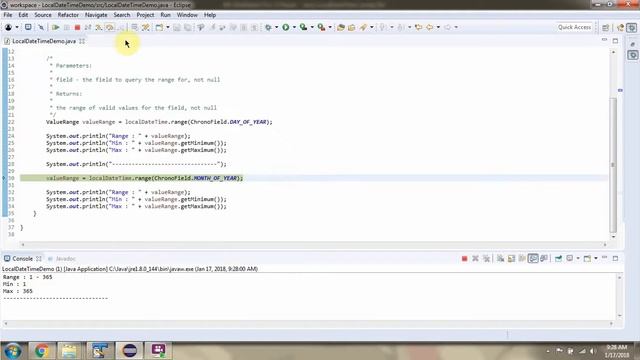Open Display Selected Console dropdown arrow
Viewport: 640px width, 360px height.
click(x=578, y=258)
